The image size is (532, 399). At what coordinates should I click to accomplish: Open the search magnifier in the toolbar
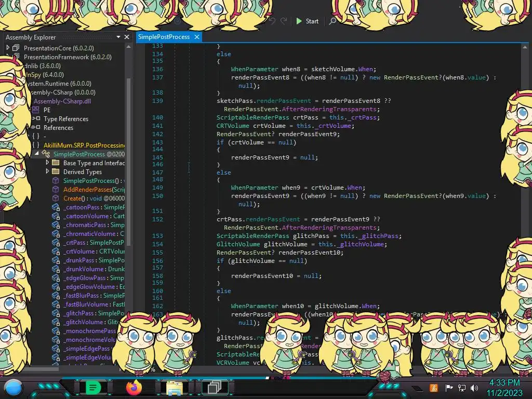coord(332,21)
